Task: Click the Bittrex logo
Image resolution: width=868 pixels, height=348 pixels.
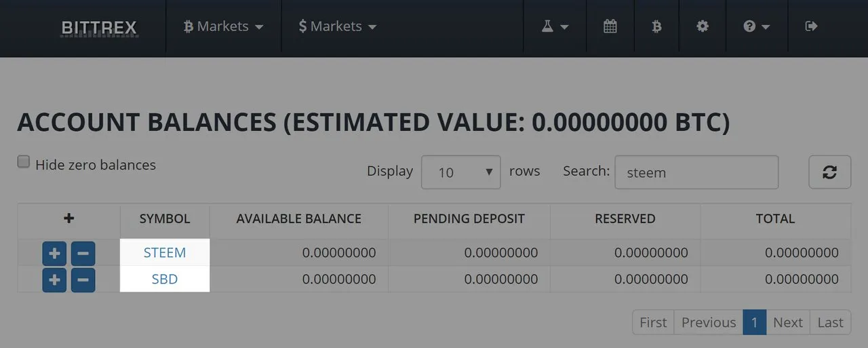Action: click(99, 28)
